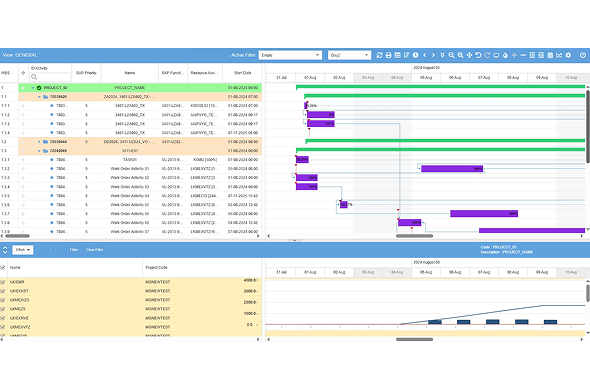
Task: Click the pin icon column header beside WBS
Action: point(23,73)
